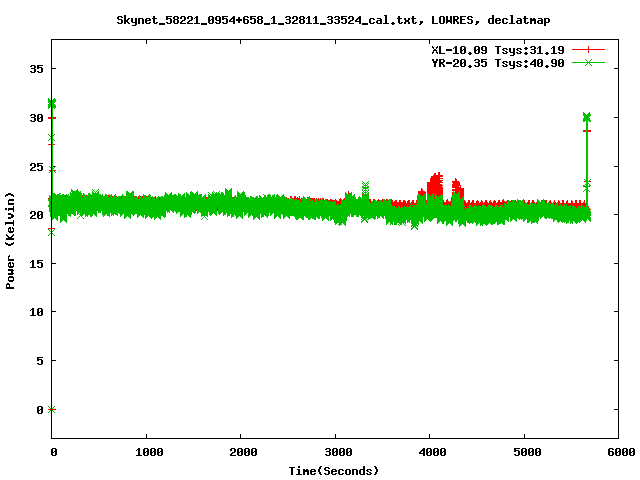Click the green calibration spike near 5650 seconds

pos(587,118)
